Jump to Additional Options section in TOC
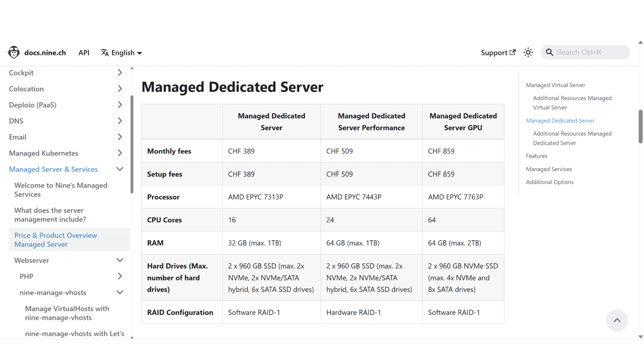The height and width of the screenshot is (362, 644). pos(550,182)
